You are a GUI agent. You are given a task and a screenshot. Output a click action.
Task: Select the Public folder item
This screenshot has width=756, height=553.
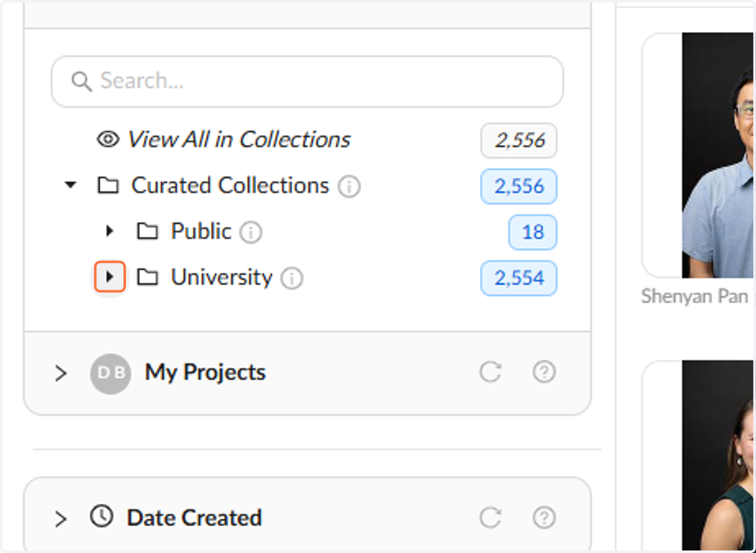pyautogui.click(x=201, y=231)
